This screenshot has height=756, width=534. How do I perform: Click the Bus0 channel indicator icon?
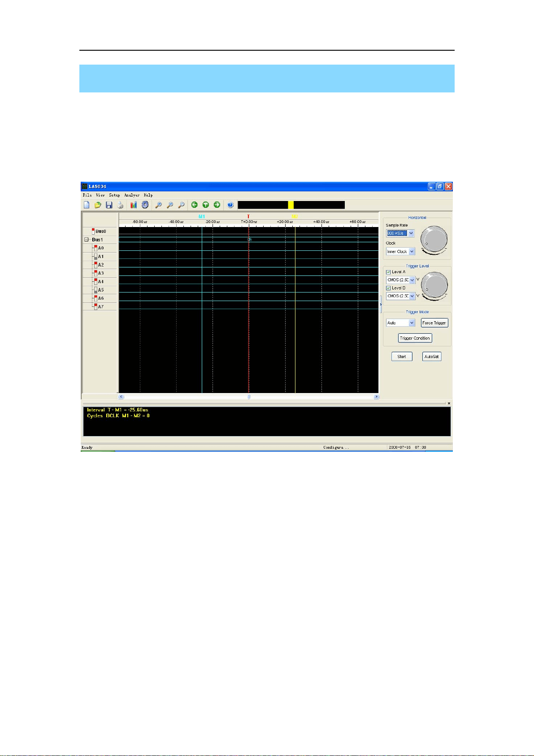click(x=93, y=232)
